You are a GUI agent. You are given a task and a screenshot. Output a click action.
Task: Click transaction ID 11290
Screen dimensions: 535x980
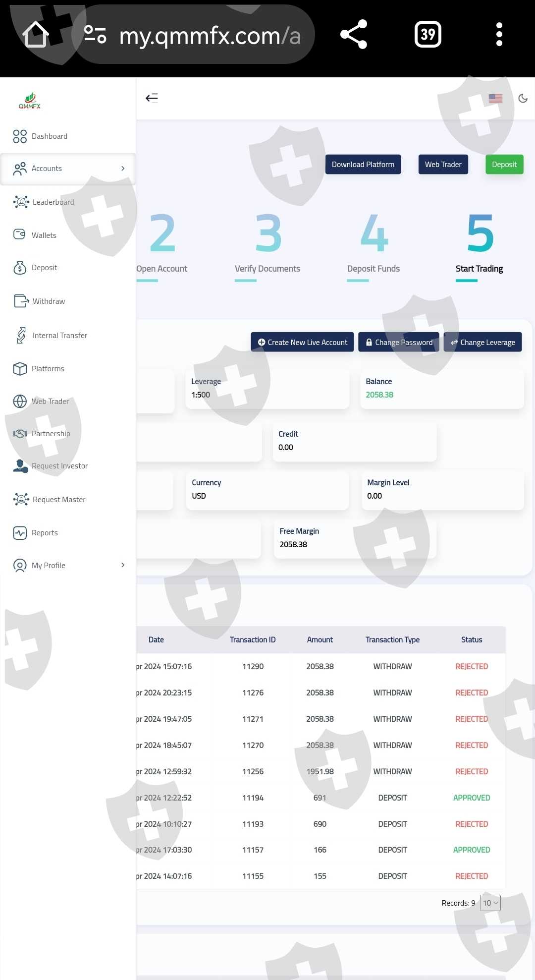tap(253, 666)
